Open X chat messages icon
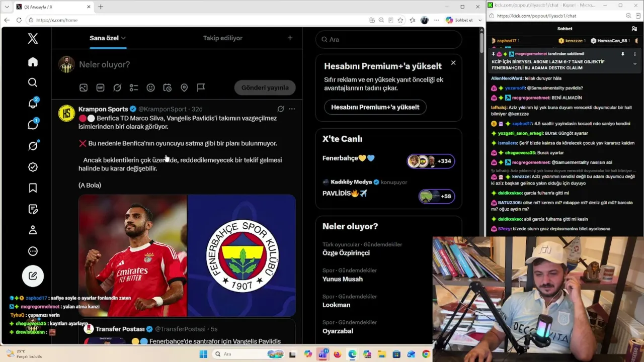 33,124
